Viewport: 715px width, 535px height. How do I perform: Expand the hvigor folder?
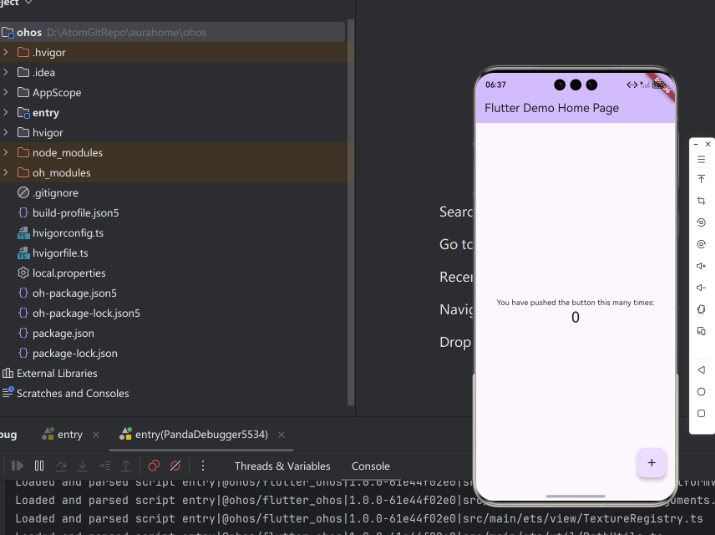pyautogui.click(x=5, y=132)
